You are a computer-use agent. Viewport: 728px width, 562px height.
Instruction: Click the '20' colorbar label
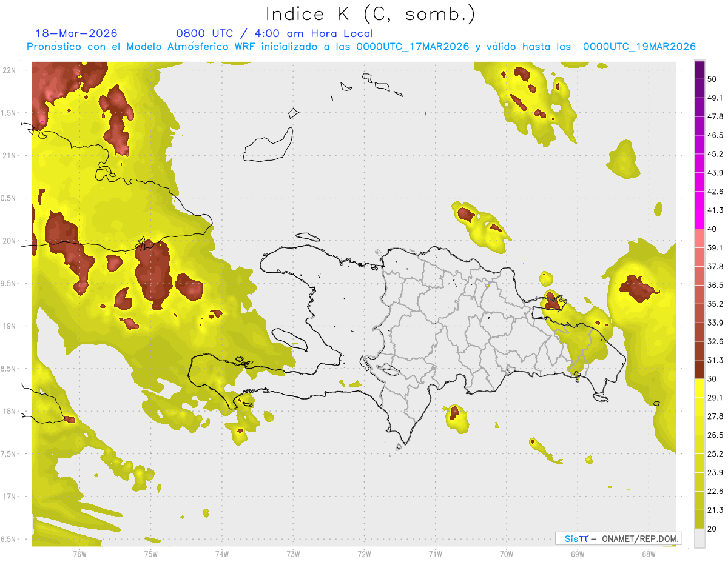point(713,529)
